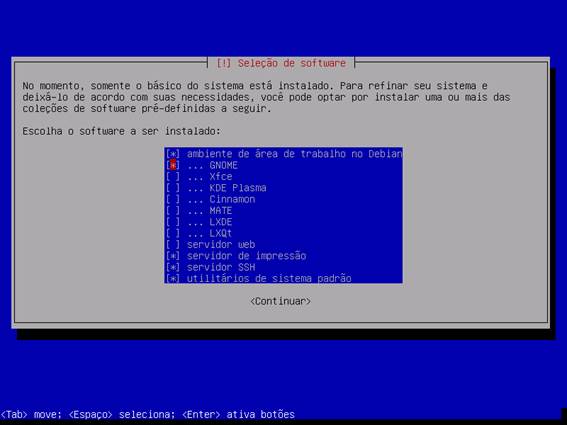The width and height of the screenshot is (567, 425).
Task: Select the KDE Plasma list entry label
Action: point(238,188)
